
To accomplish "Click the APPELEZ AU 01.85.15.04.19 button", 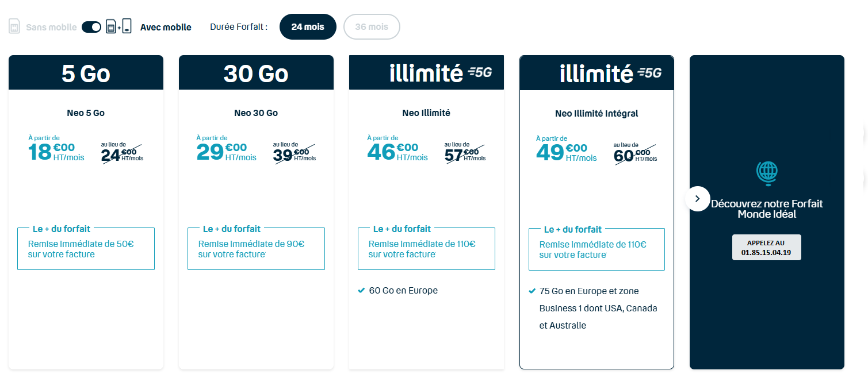I will 766,246.
